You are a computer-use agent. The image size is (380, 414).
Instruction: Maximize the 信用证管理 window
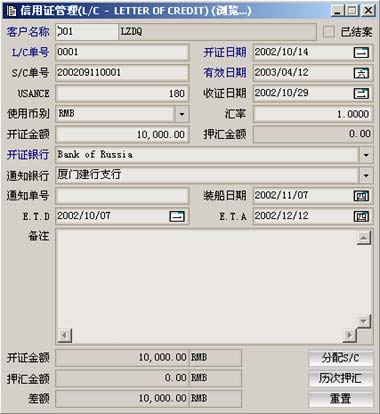[x=352, y=11]
